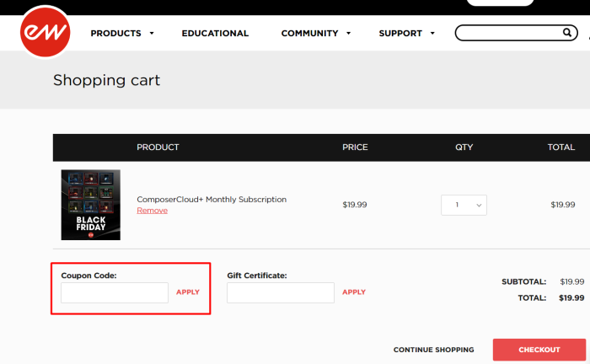Click the QTY column header
590x364 pixels.
coord(464,147)
